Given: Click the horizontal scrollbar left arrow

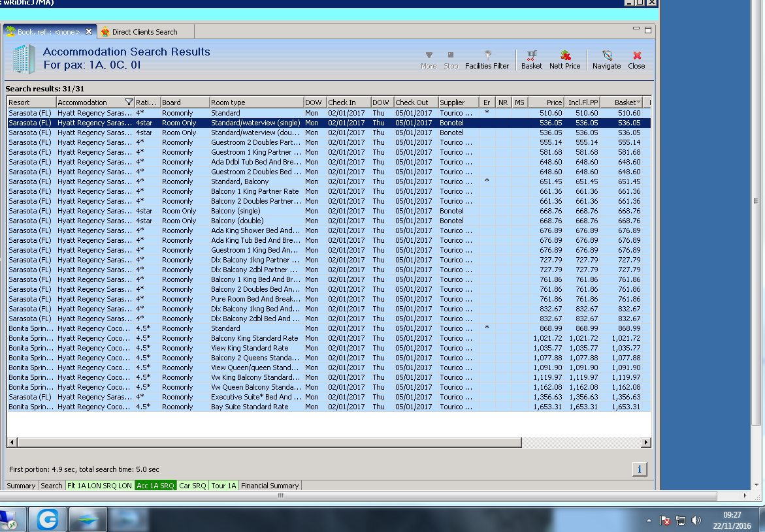Looking at the screenshot, I should [12, 443].
